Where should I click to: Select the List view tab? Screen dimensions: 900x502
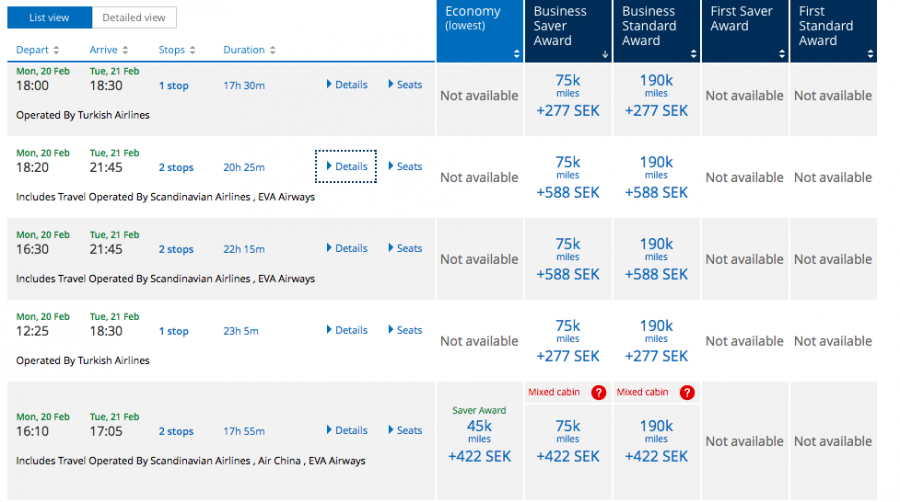click(49, 17)
